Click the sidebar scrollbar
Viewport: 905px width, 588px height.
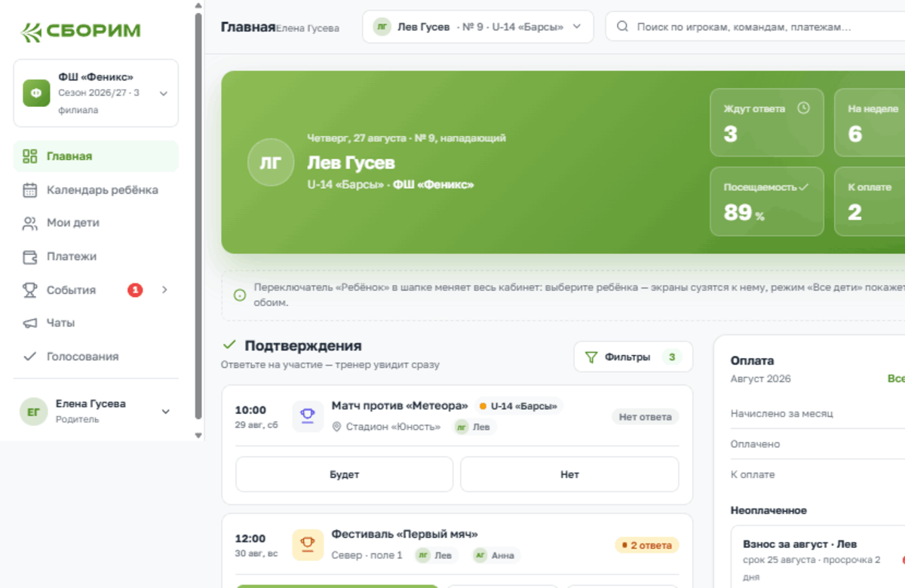pos(198,216)
